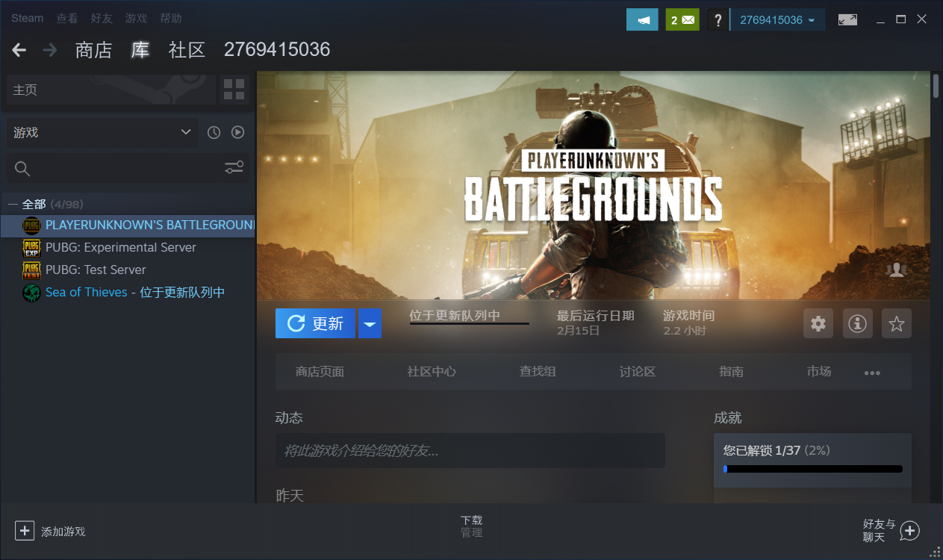The height and width of the screenshot is (560, 943).
Task: Switch library to grid collections view
Action: pyautogui.click(x=234, y=90)
